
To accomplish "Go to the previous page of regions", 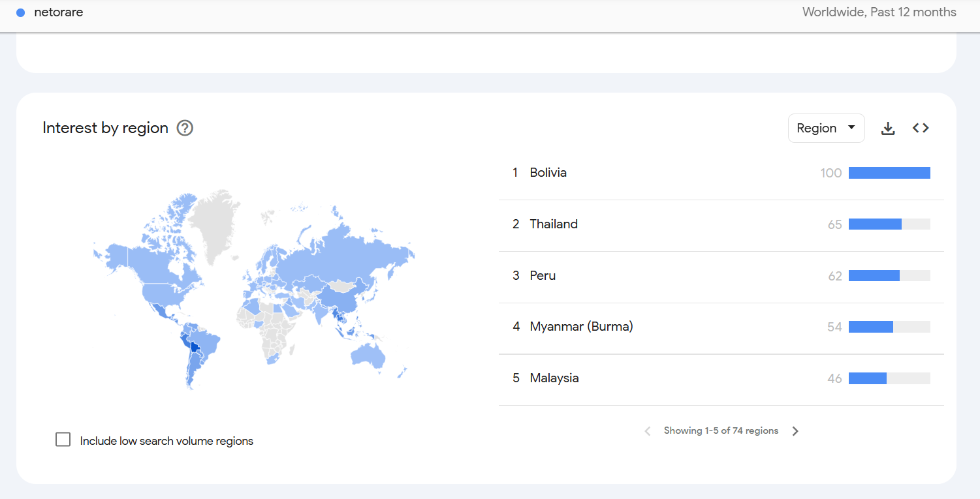I will click(x=648, y=431).
